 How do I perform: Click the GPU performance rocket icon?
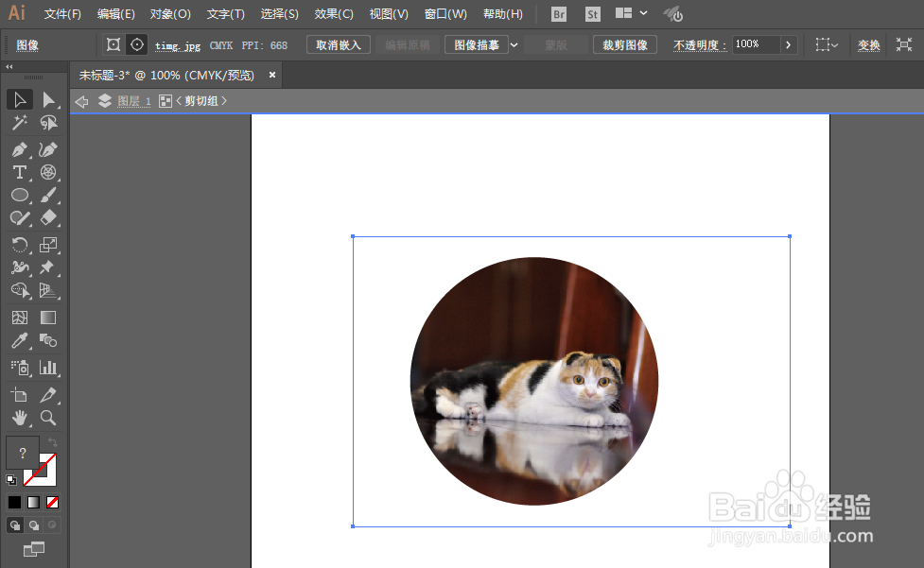[673, 14]
